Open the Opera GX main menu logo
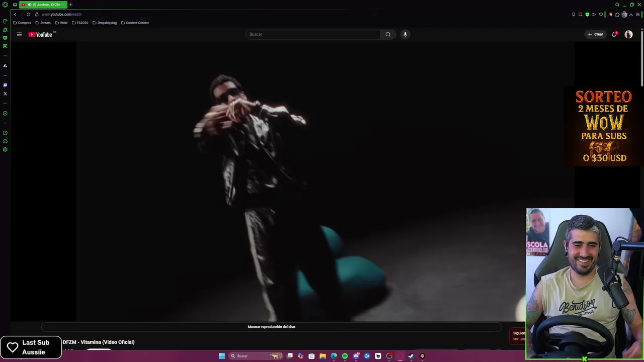This screenshot has width=644, height=362. coord(5,5)
